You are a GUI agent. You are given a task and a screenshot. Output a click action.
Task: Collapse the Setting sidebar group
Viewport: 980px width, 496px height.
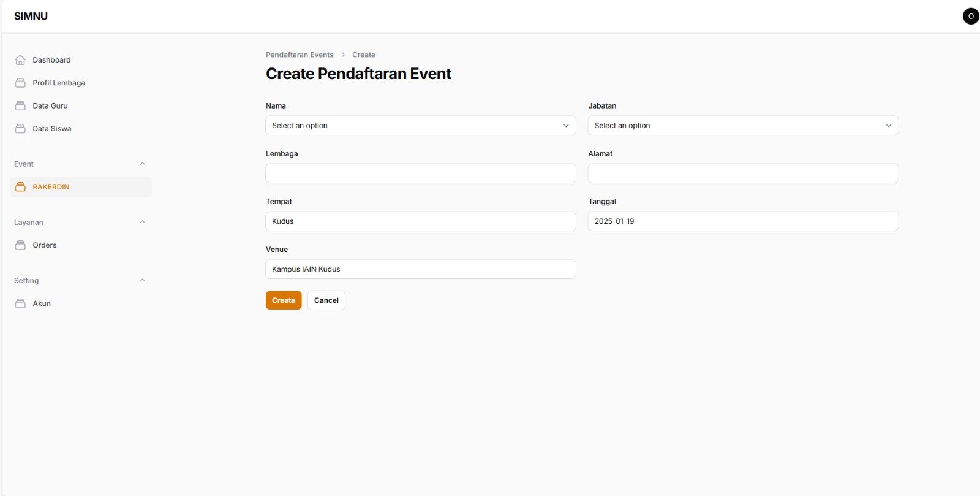click(143, 280)
